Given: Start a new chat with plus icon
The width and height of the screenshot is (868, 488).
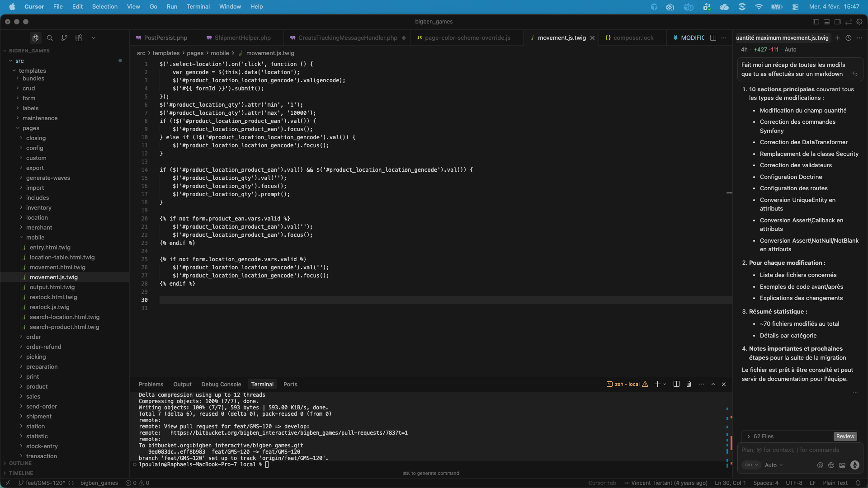Looking at the screenshot, I should 838,38.
